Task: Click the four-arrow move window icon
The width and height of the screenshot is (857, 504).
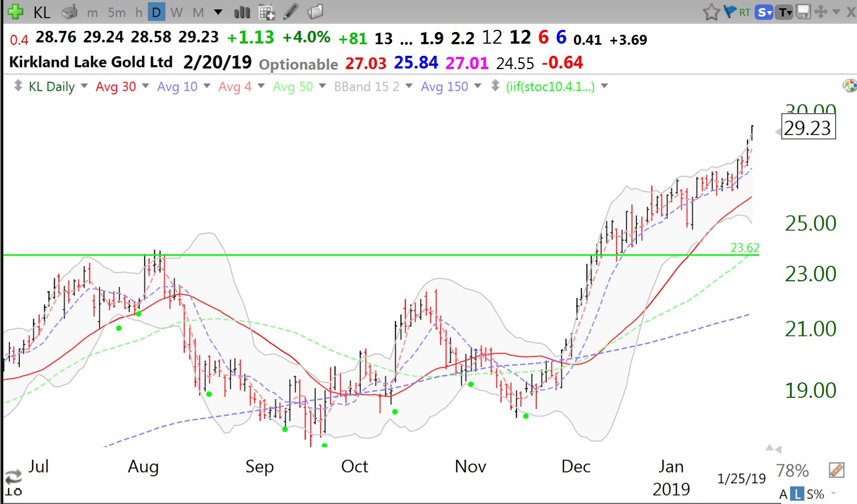Action: click(821, 12)
